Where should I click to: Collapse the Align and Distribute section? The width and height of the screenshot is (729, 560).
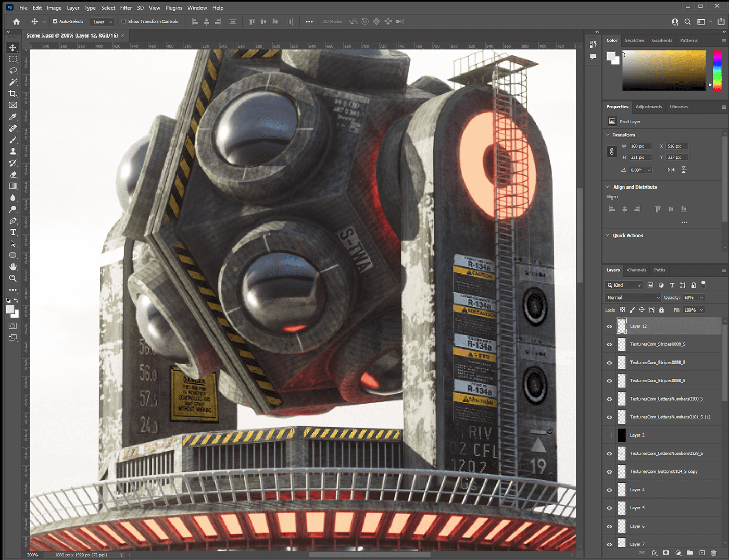[x=607, y=187]
